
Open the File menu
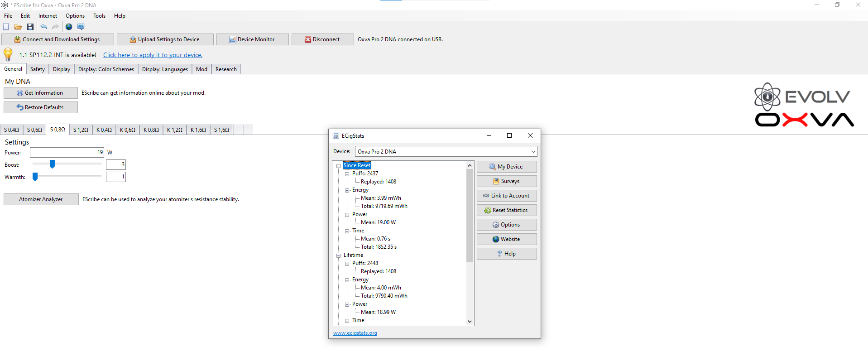tap(8, 16)
